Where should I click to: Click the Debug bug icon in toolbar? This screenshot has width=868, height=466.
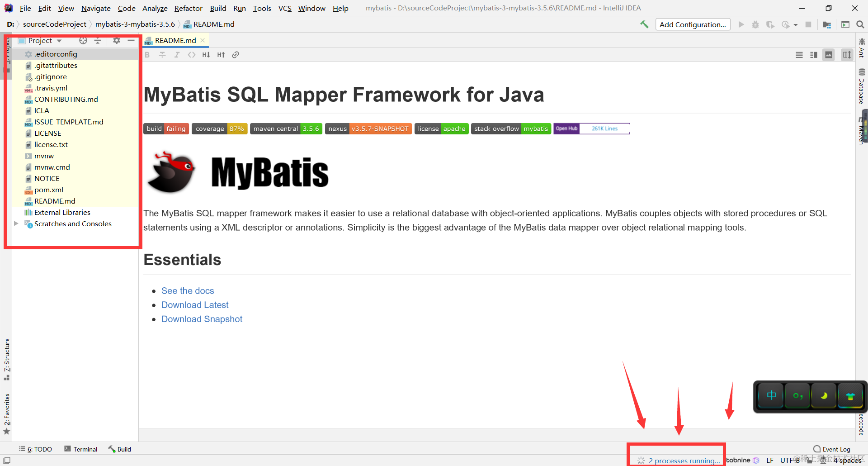click(x=755, y=24)
